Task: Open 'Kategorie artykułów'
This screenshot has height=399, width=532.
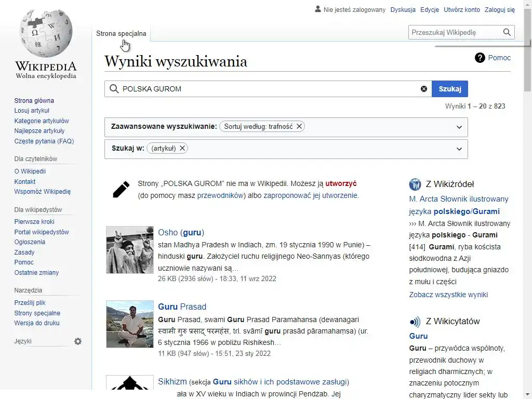Action: click(42, 121)
